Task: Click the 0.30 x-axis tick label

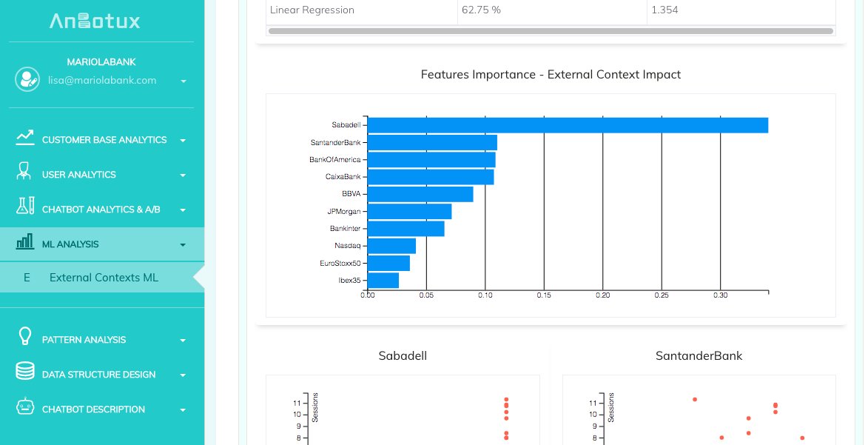Action: tap(720, 295)
